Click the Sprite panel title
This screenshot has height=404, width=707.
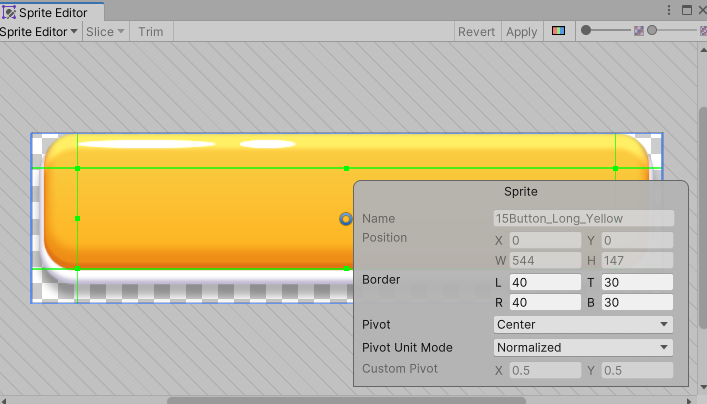pyautogui.click(x=521, y=192)
